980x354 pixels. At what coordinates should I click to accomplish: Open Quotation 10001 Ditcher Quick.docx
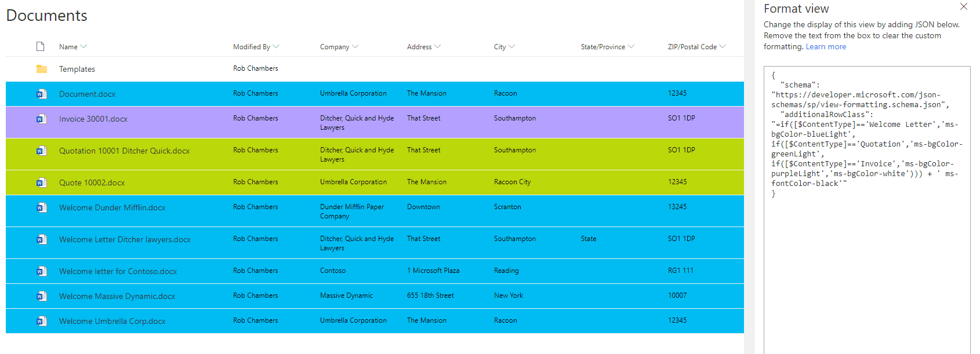pyautogui.click(x=124, y=151)
